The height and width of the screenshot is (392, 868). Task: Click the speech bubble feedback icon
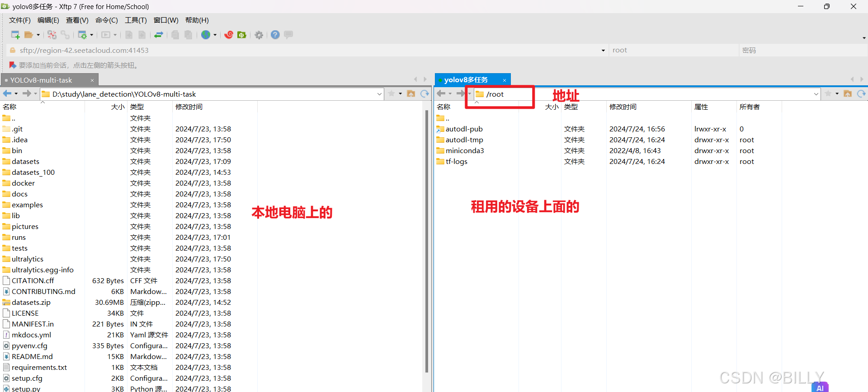pyautogui.click(x=288, y=34)
